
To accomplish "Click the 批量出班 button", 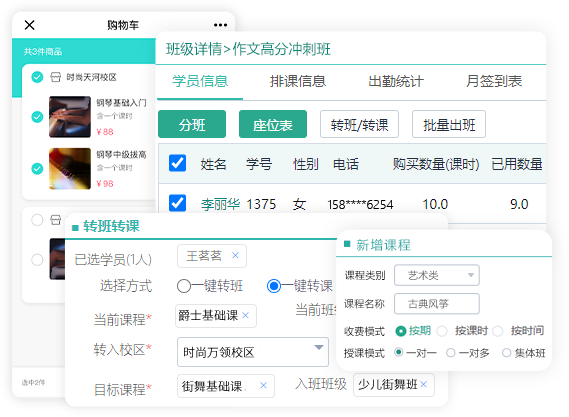I will (449, 124).
